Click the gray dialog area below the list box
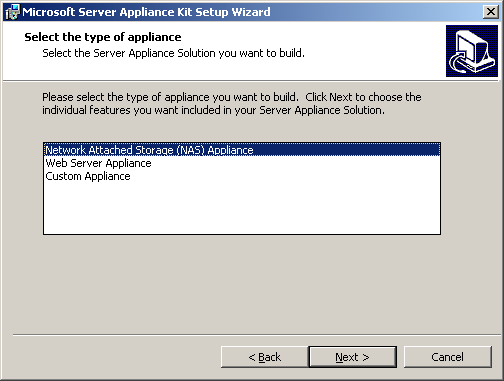504x381 pixels. 242,283
